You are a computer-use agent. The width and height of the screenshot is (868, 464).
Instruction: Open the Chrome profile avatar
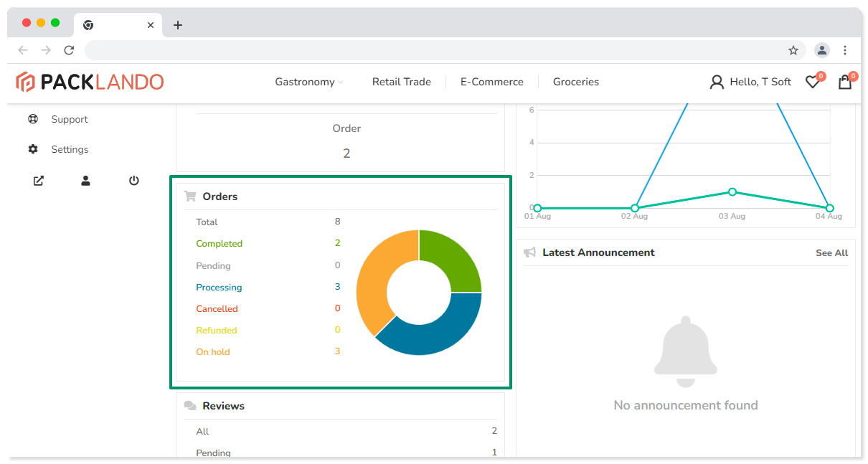coord(822,50)
